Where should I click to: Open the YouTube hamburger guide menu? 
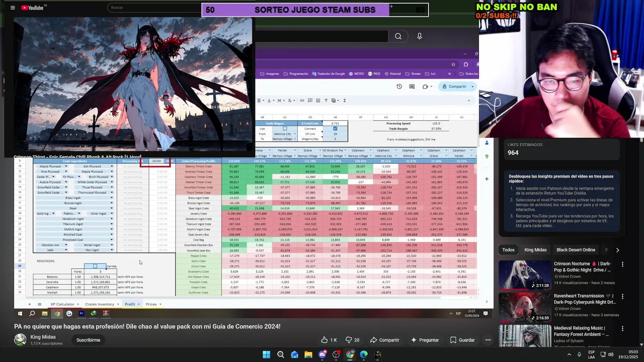tap(12, 8)
